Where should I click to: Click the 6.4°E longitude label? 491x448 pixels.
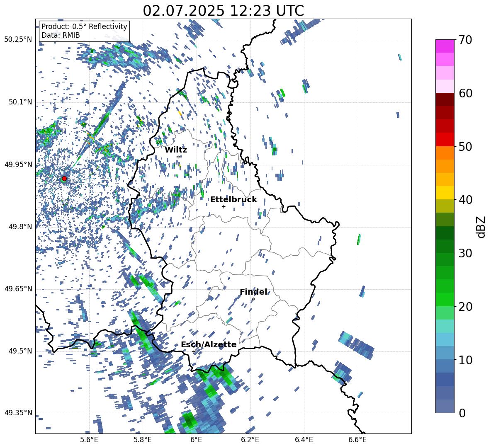[304, 440]
